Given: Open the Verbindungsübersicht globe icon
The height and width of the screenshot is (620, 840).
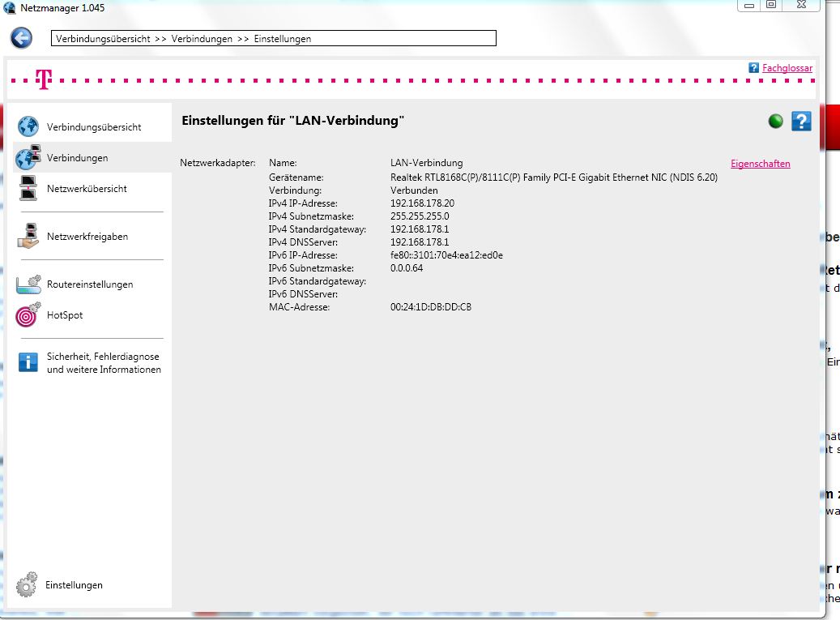Looking at the screenshot, I should pos(28,126).
